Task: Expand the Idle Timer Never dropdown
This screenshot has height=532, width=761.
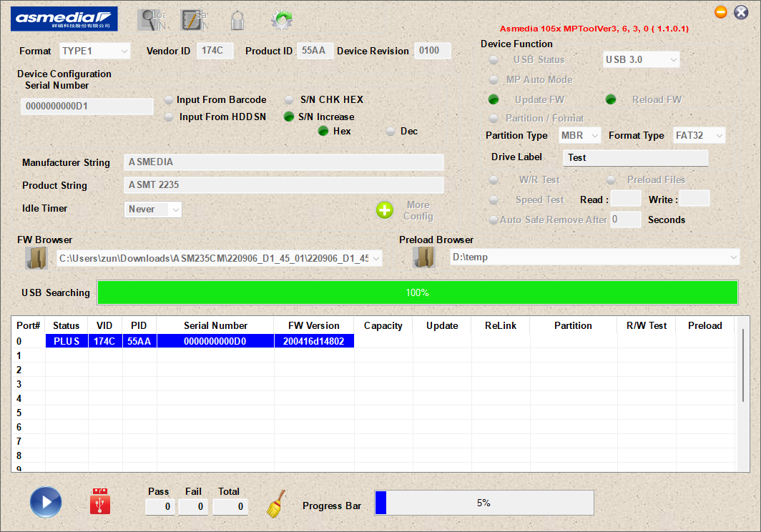Action: pos(153,210)
